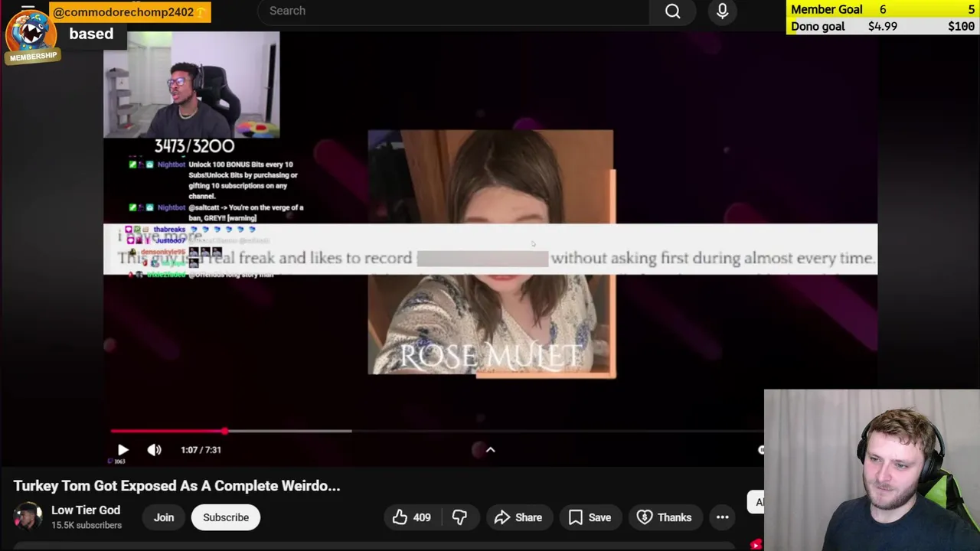Click the Rose Mulet image in video

(491, 254)
